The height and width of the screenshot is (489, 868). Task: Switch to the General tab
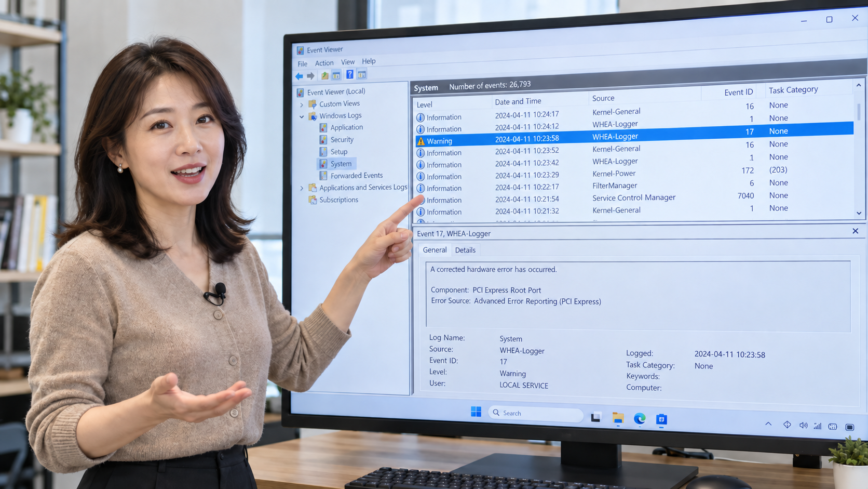435,250
